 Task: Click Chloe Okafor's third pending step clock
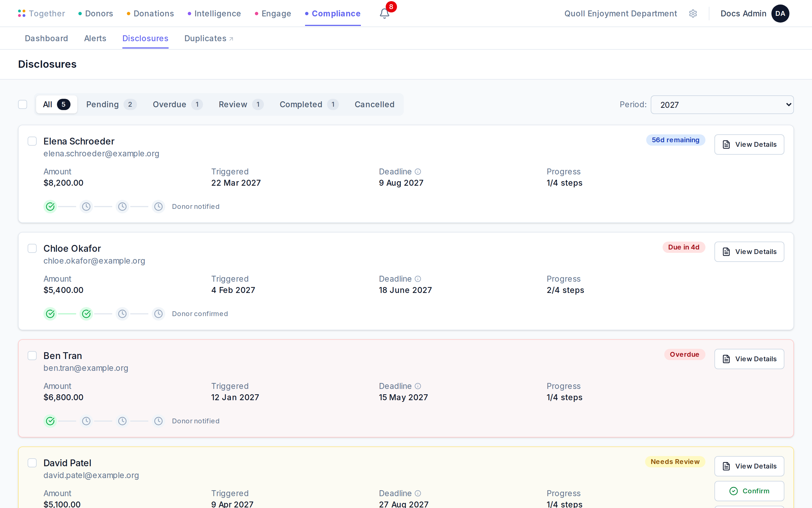click(x=122, y=314)
